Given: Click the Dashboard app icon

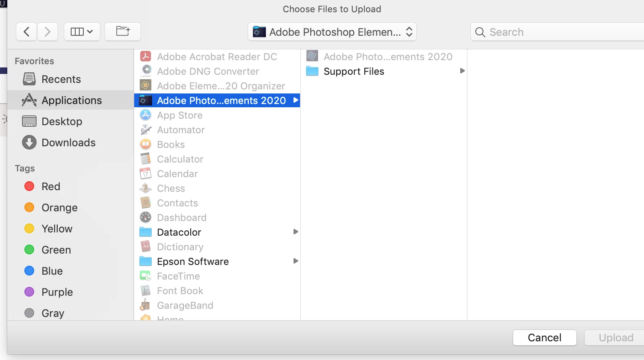Looking at the screenshot, I should pyautogui.click(x=146, y=217).
